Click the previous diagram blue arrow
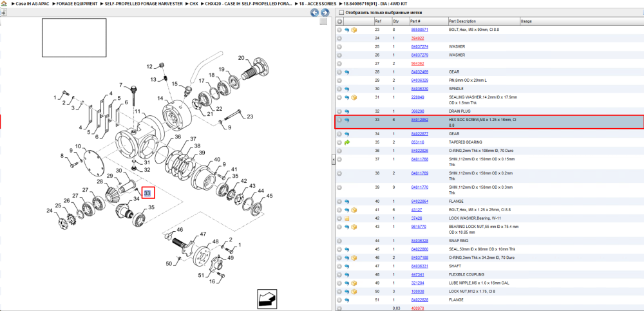The image size is (644, 311). click(x=315, y=13)
